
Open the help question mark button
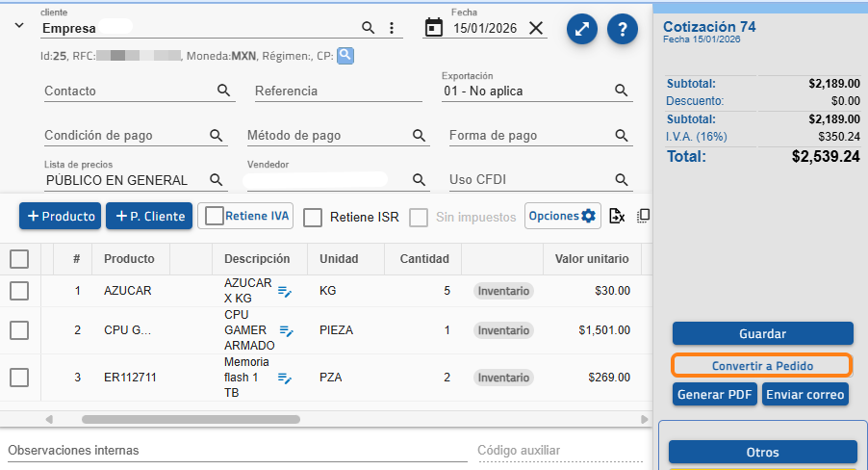coord(623,29)
